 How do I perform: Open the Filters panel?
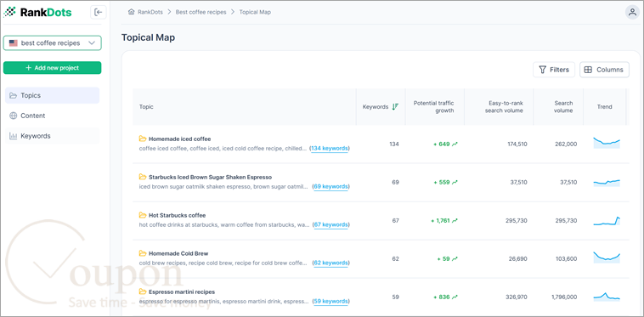[554, 70]
